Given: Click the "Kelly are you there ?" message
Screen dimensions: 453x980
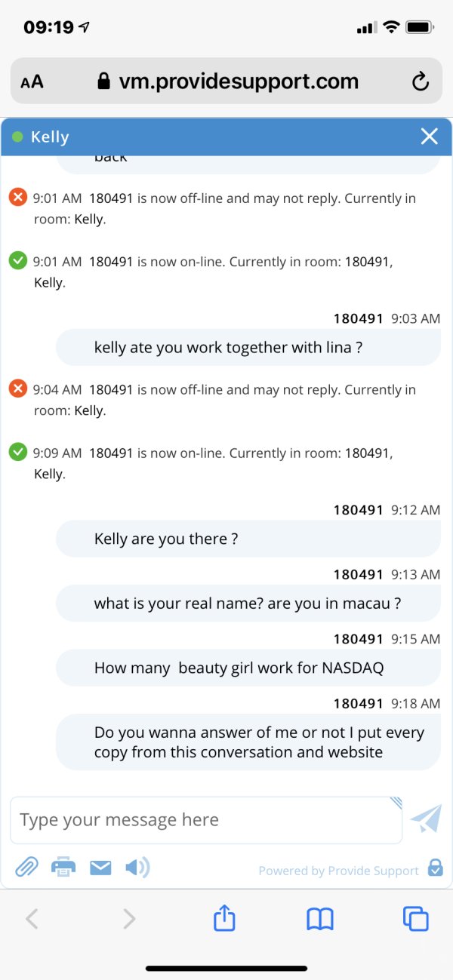Looking at the screenshot, I should pos(166,539).
